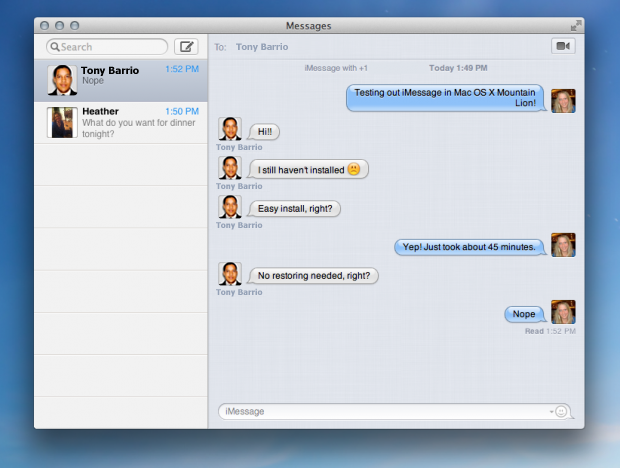Click Tony's avatar beside "No restoring needed, right?"
The image size is (620, 468).
click(230, 274)
